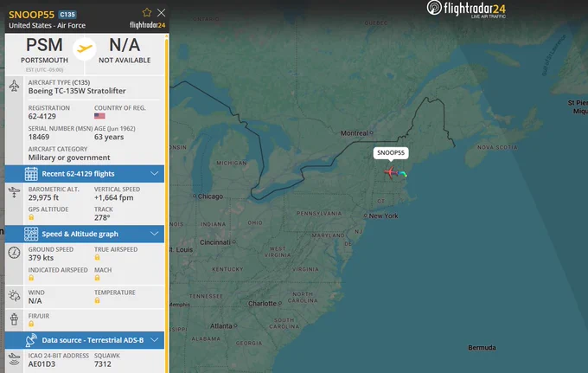Click the GPS Altitude lock icon
The width and height of the screenshot is (588, 373).
(31, 217)
